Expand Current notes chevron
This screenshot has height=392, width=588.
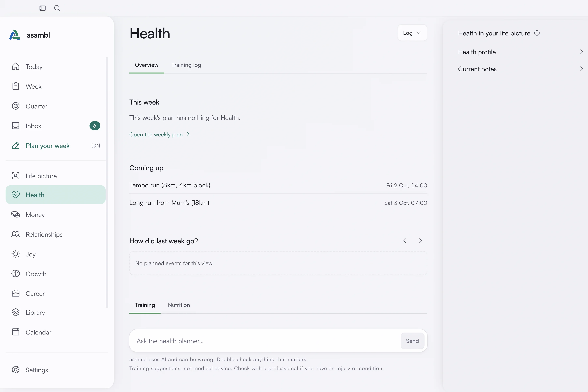(x=581, y=69)
